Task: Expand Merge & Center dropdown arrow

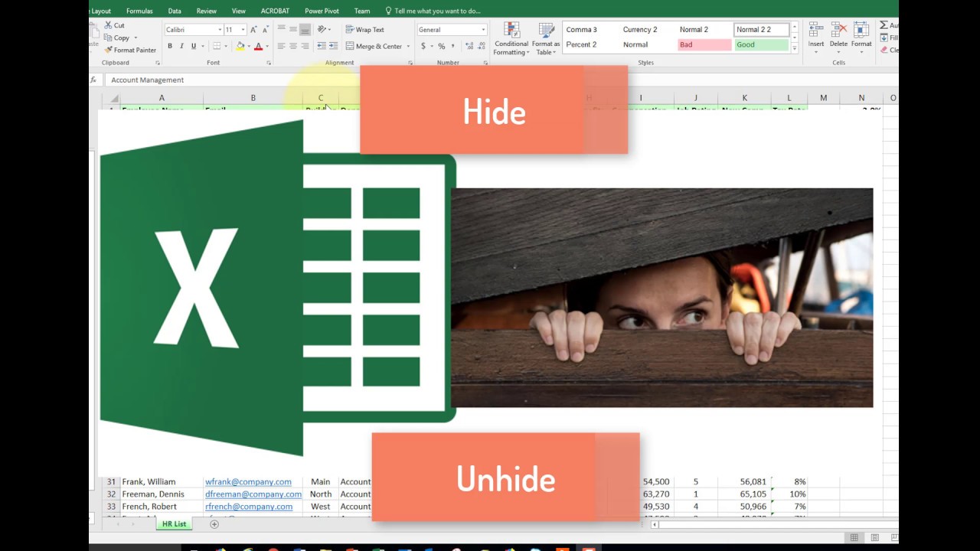Action: tap(408, 46)
